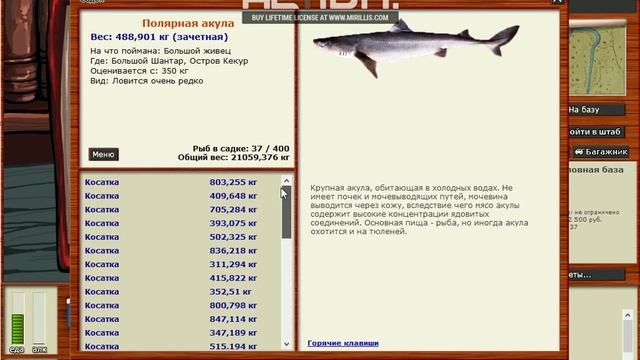Open the Горячие клавиши link

point(343,343)
